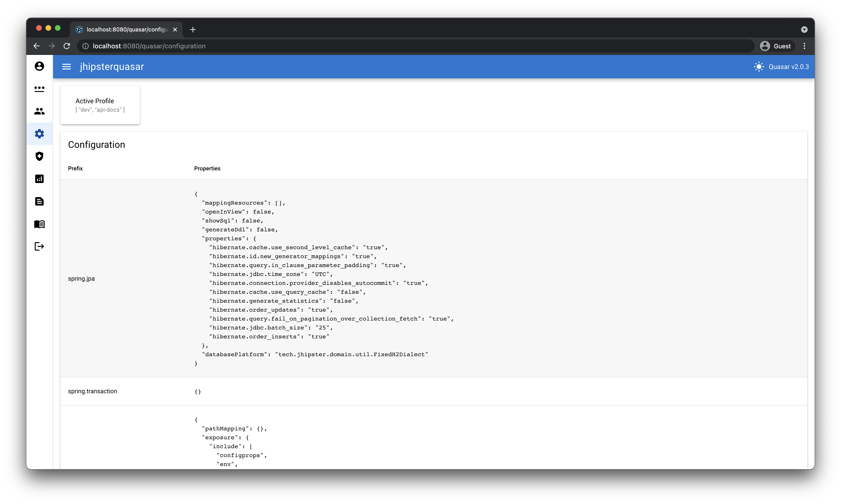Open the API docs book icon
Screen dimensions: 841x504
click(39, 224)
